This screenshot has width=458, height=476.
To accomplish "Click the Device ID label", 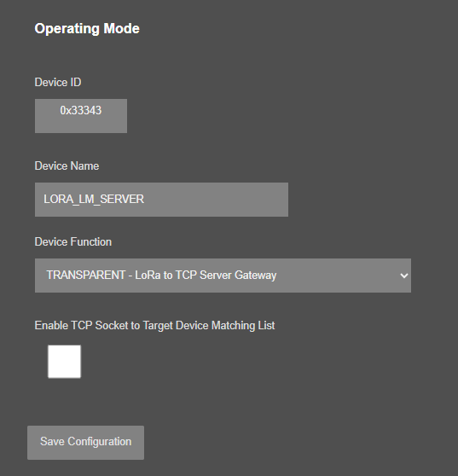I will 58,82.
